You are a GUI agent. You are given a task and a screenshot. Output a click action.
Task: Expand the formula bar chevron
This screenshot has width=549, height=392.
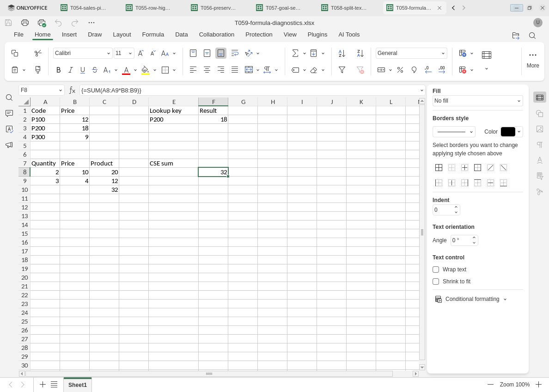(x=421, y=91)
